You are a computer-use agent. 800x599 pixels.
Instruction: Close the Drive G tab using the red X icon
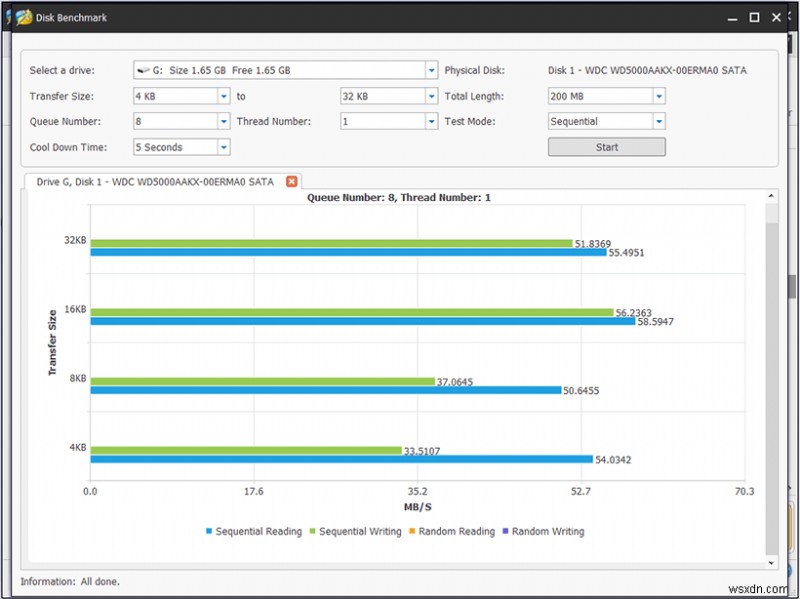(x=291, y=181)
